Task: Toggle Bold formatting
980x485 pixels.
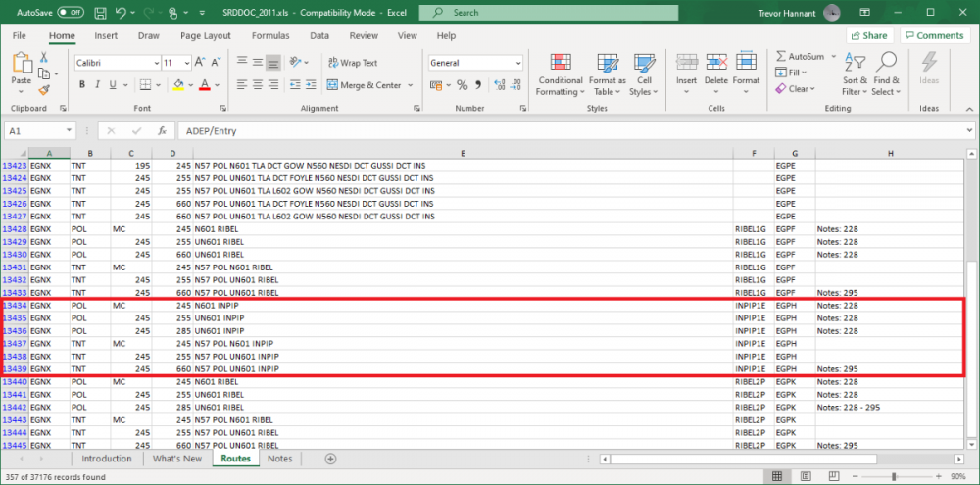Action: [x=82, y=85]
